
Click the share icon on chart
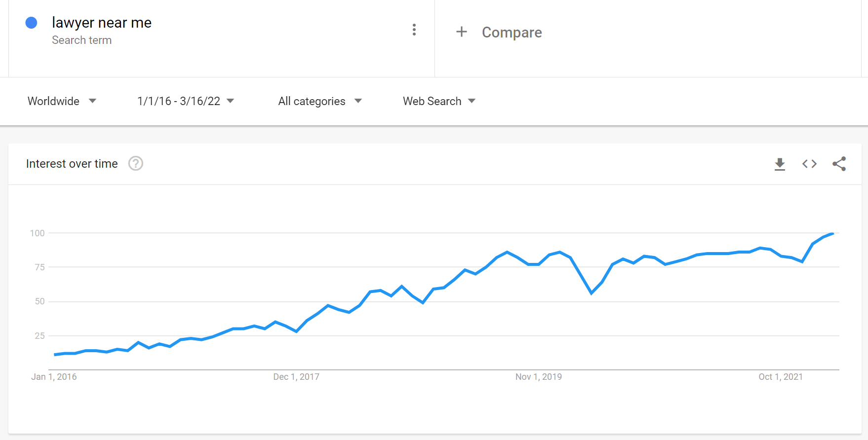click(x=839, y=164)
